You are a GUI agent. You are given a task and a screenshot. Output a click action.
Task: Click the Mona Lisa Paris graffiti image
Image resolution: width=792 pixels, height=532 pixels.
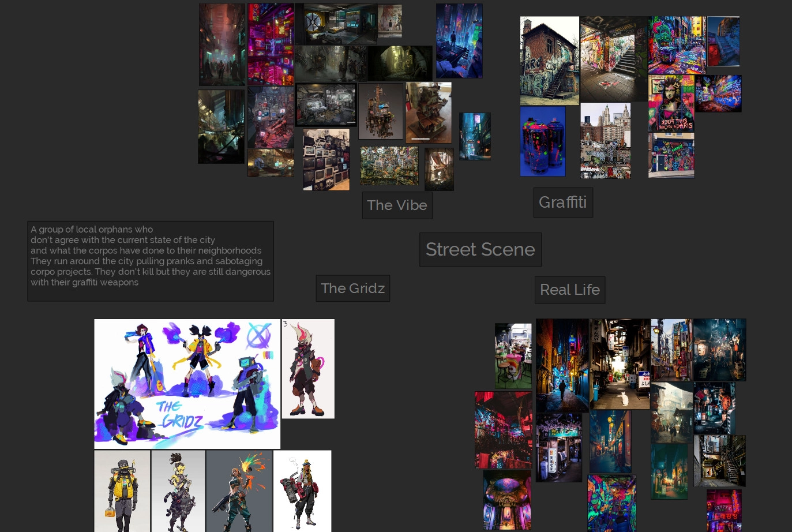(x=671, y=103)
